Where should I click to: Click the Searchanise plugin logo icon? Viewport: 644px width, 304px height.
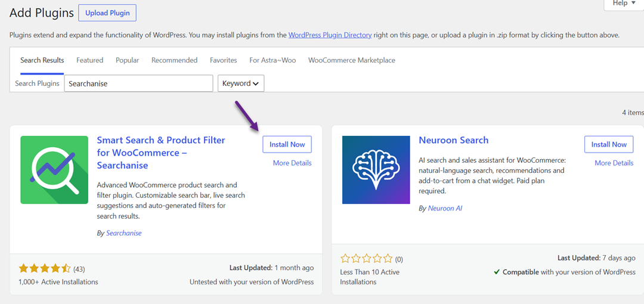tap(54, 170)
